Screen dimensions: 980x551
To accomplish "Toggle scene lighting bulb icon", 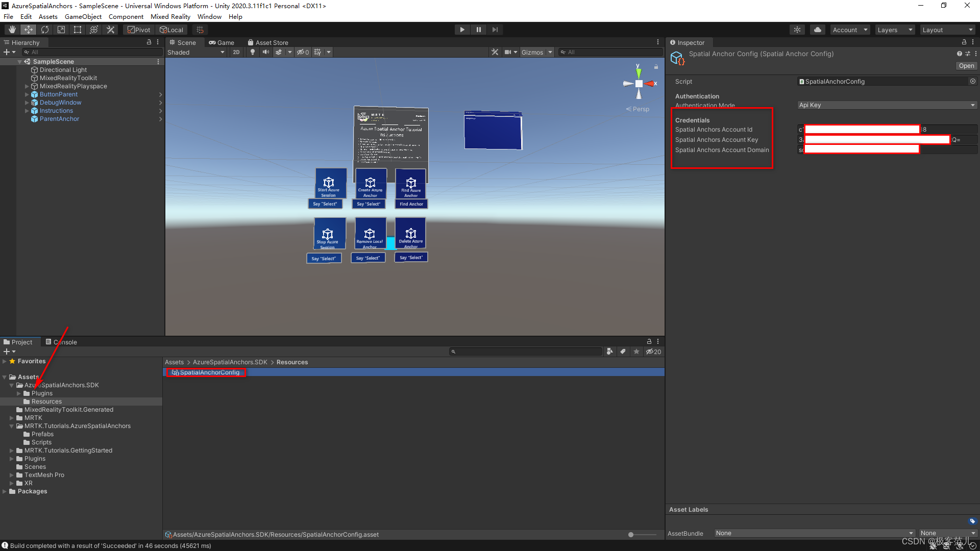I will coord(252,52).
